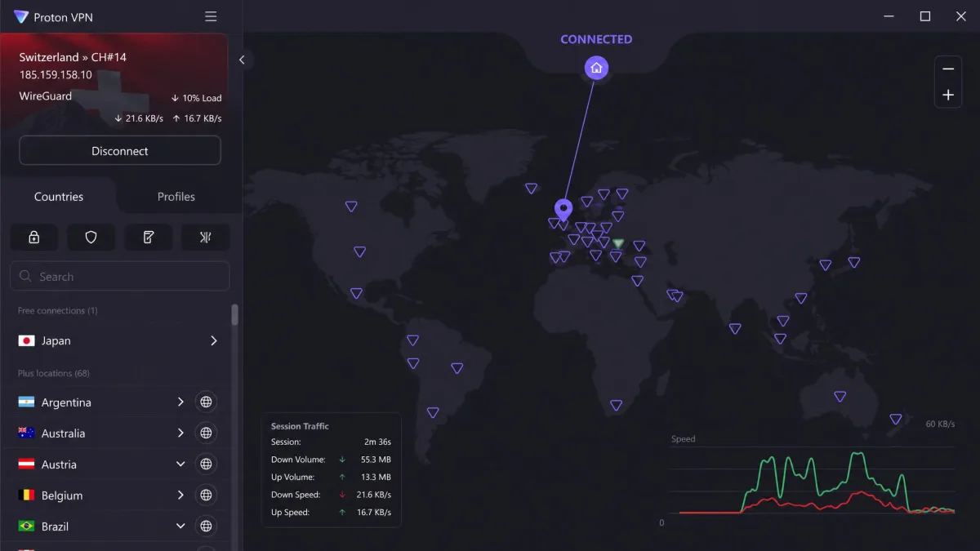Zoom out the map with minus button
The height and width of the screenshot is (551, 980).
[948, 69]
